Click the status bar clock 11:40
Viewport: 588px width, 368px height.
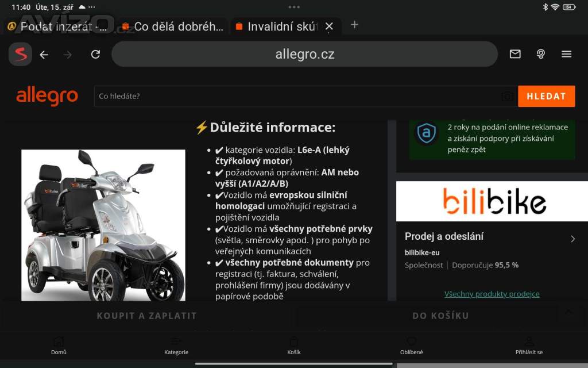pos(21,7)
